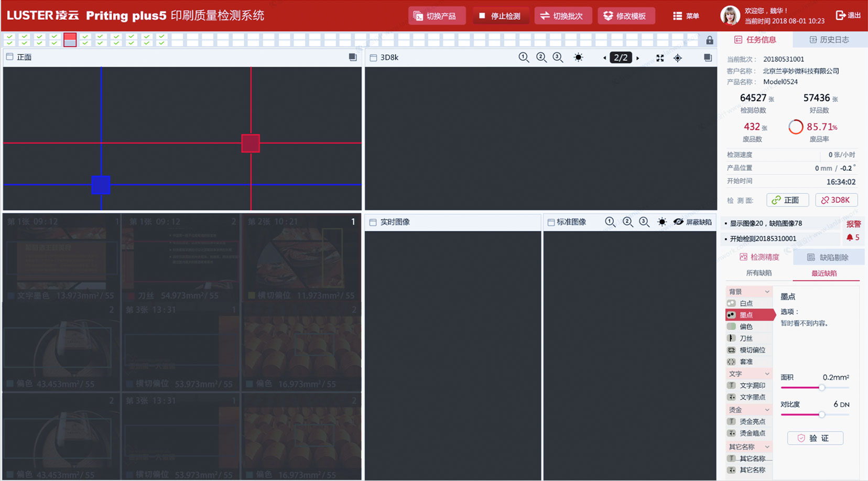This screenshot has height=481, width=868.
Task: Click the fullscreen icon in the 3D8k panel
Action: (x=659, y=58)
